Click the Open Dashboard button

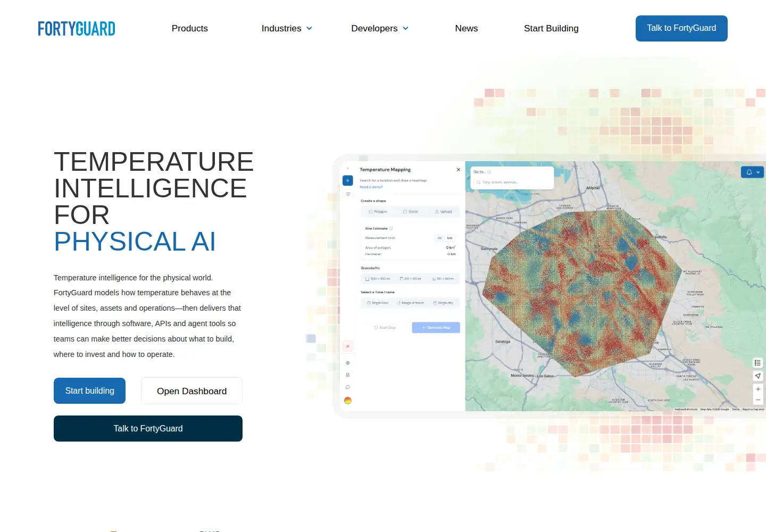[x=191, y=391]
